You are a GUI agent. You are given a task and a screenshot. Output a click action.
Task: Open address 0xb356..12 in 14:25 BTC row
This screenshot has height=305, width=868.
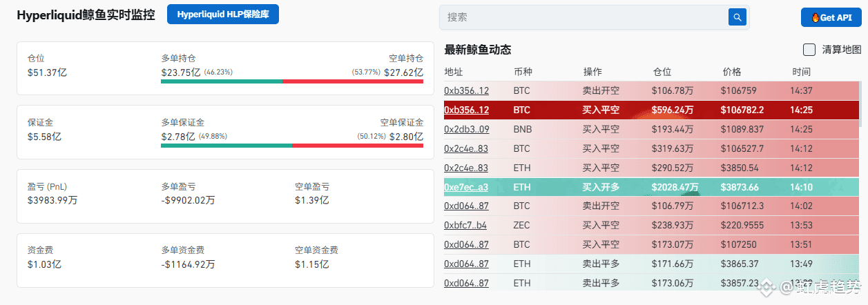(x=467, y=110)
